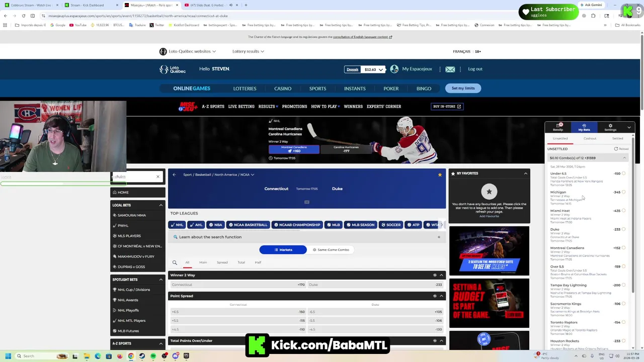This screenshot has width=644, height=362.
Task: Open the RESULTS menu
Action: pyautogui.click(x=268, y=107)
